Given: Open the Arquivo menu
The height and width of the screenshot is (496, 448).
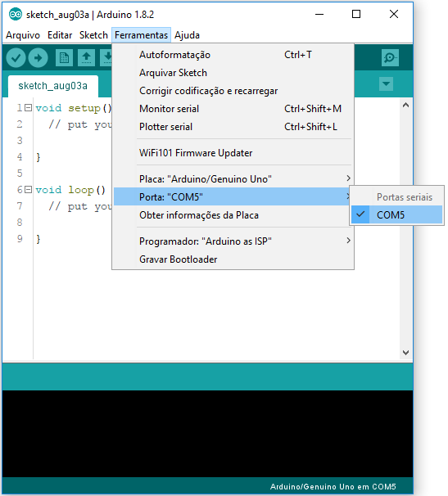Looking at the screenshot, I should coord(23,35).
